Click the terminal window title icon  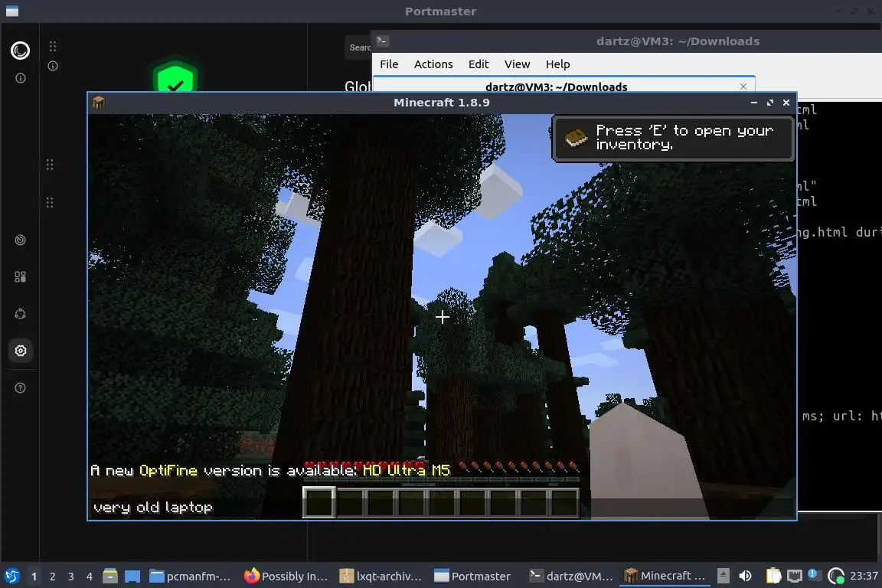click(383, 41)
